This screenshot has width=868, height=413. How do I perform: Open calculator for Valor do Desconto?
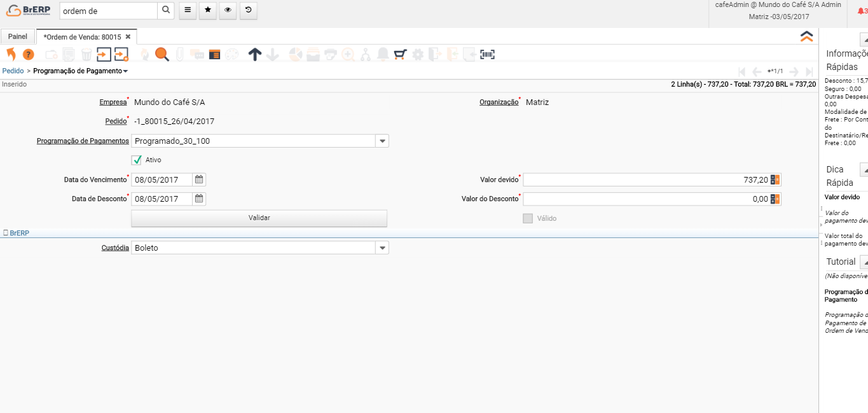775,199
